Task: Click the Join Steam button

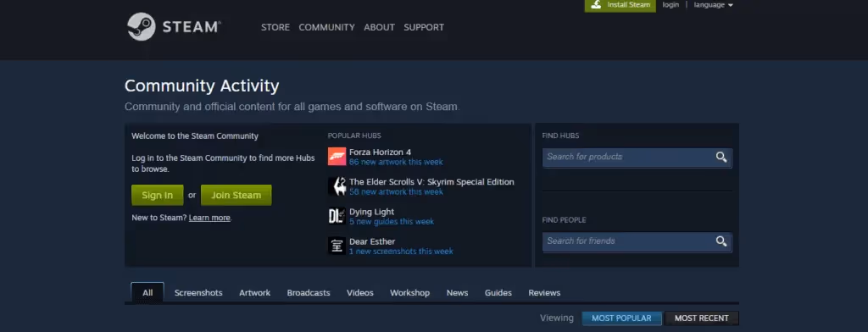Action: [236, 196]
